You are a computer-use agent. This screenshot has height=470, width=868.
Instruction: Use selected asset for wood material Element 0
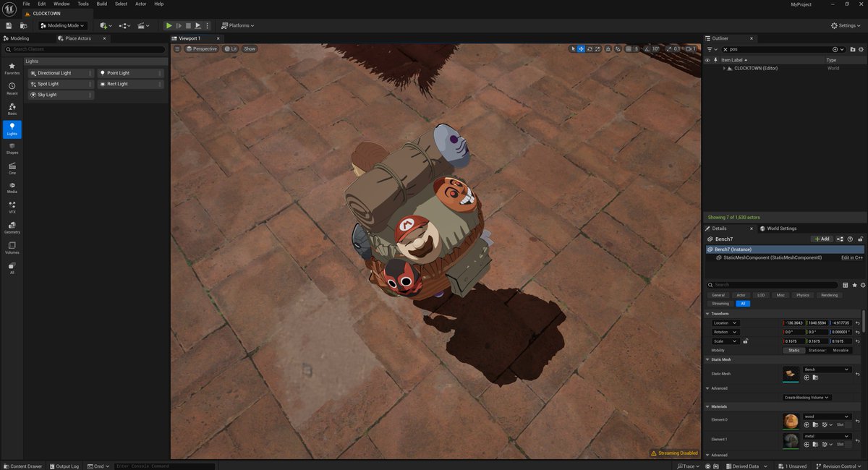coord(807,424)
